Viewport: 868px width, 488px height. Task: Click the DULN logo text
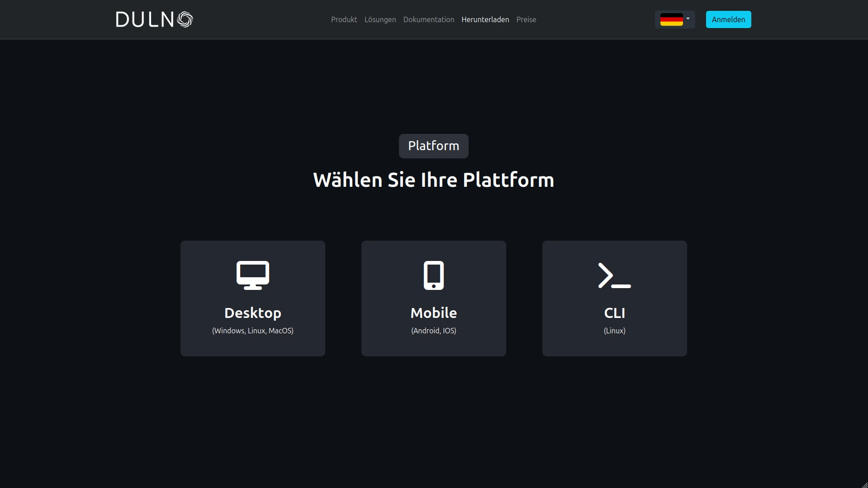145,19
